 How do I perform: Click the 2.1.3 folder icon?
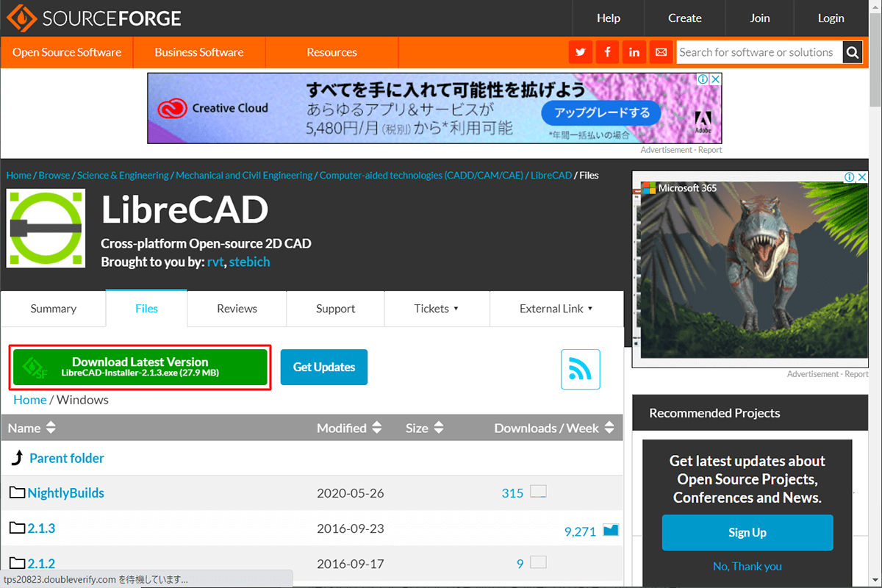click(x=18, y=528)
